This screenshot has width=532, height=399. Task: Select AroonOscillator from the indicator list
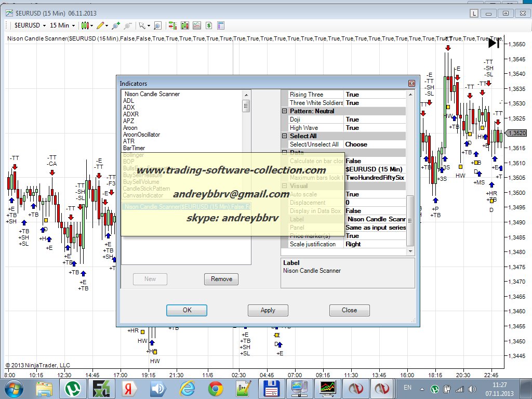pyautogui.click(x=141, y=135)
